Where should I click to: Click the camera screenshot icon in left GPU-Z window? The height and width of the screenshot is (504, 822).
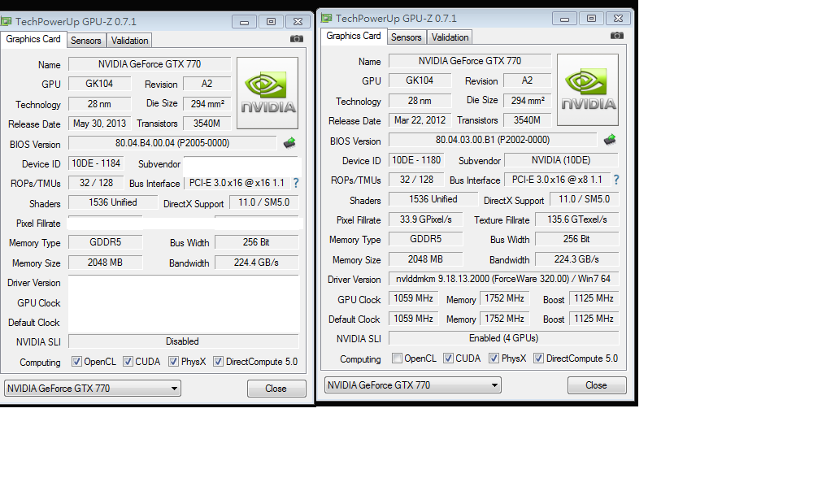[297, 39]
